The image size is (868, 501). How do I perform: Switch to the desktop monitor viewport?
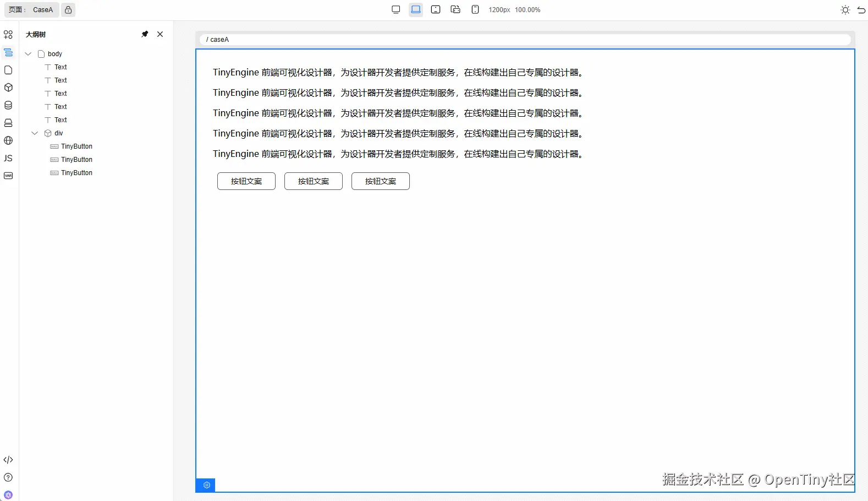pyautogui.click(x=396, y=9)
